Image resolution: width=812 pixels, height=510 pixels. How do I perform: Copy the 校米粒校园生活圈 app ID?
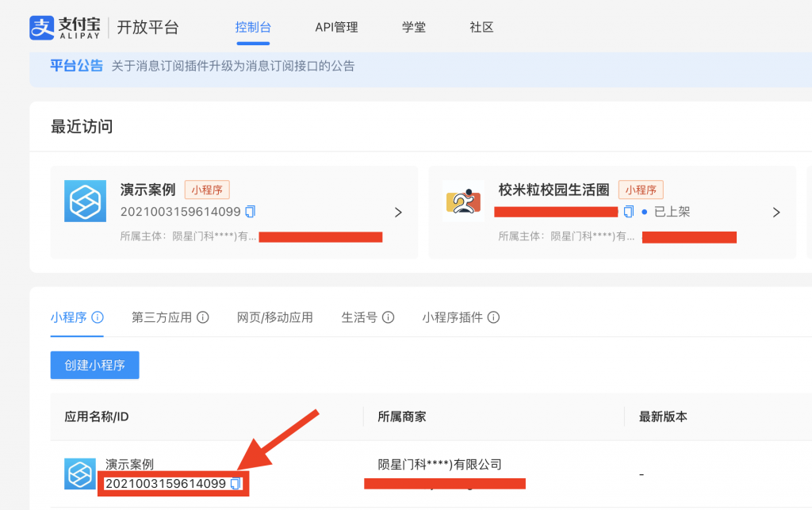(x=629, y=211)
